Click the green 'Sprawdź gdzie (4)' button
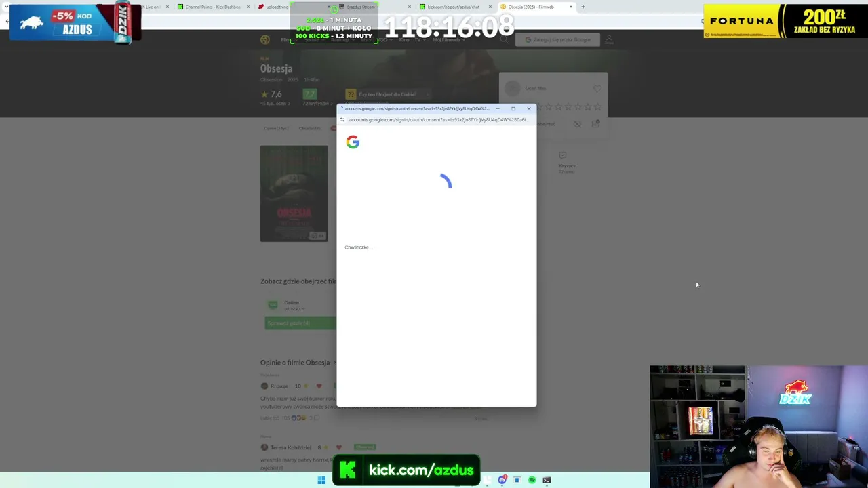The height and width of the screenshot is (488, 868). pyautogui.click(x=300, y=323)
